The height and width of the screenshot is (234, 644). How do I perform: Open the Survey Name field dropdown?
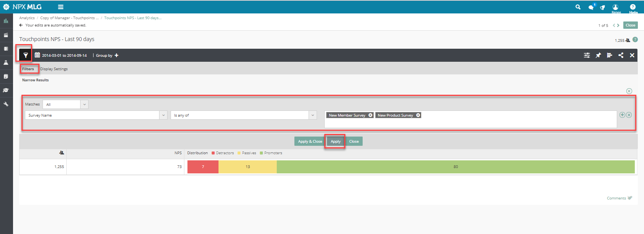163,115
